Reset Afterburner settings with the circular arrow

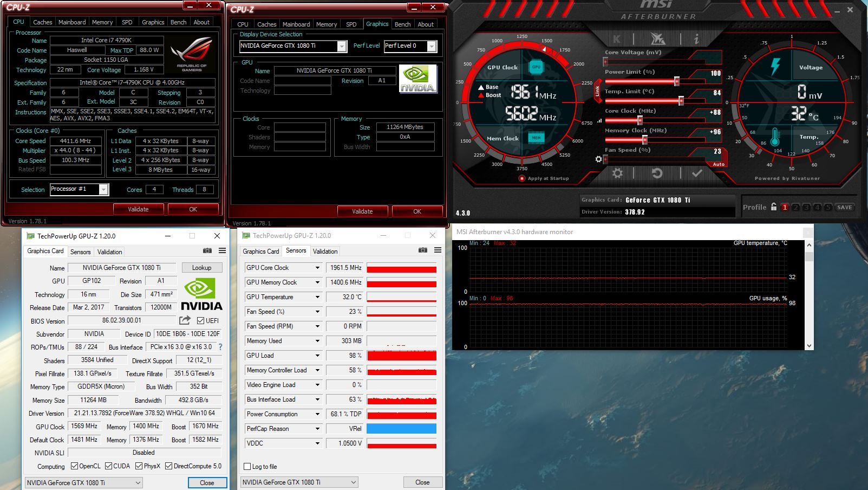point(657,173)
